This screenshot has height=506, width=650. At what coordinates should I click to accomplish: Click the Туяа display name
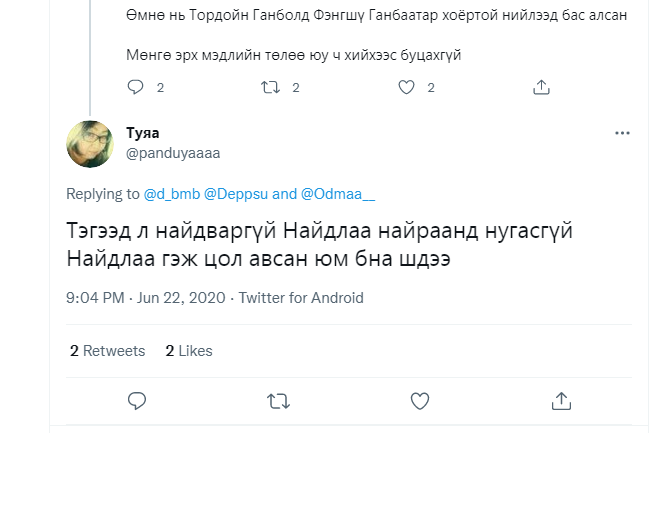[143, 133]
